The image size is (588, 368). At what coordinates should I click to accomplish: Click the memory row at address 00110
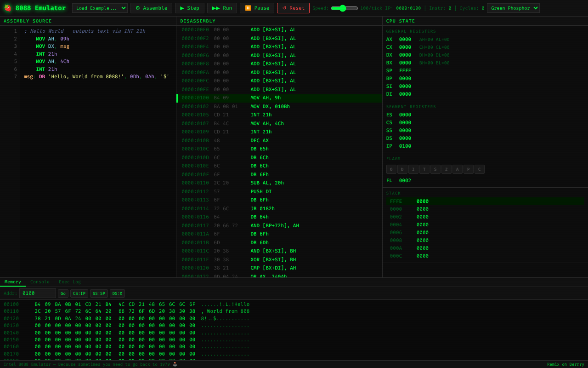[127, 311]
